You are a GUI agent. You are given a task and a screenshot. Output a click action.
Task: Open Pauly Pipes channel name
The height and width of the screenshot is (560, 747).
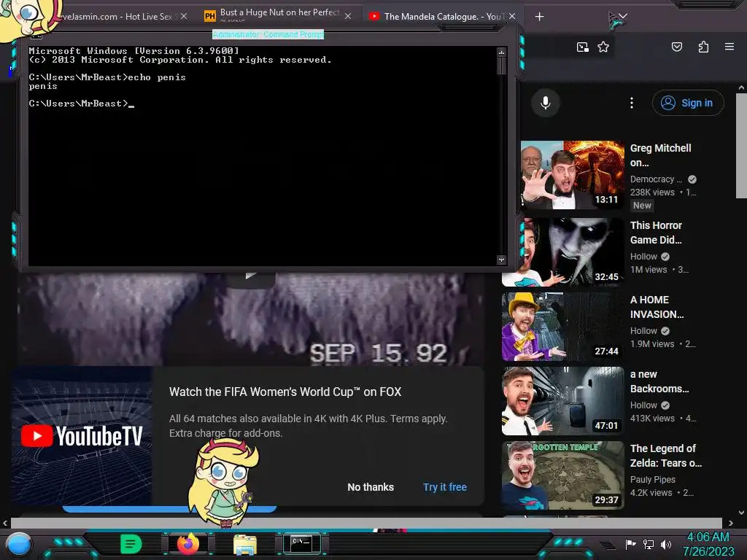(x=653, y=480)
